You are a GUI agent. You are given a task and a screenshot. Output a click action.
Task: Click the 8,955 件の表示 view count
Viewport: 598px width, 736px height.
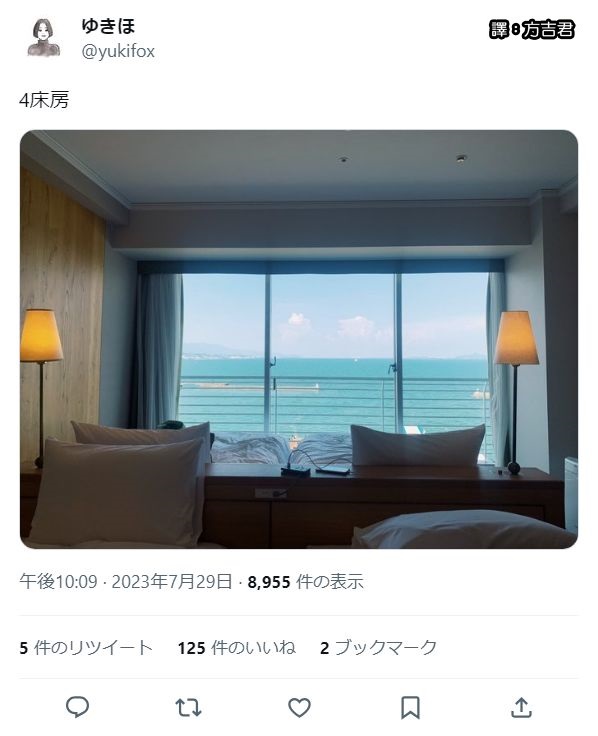(x=306, y=582)
